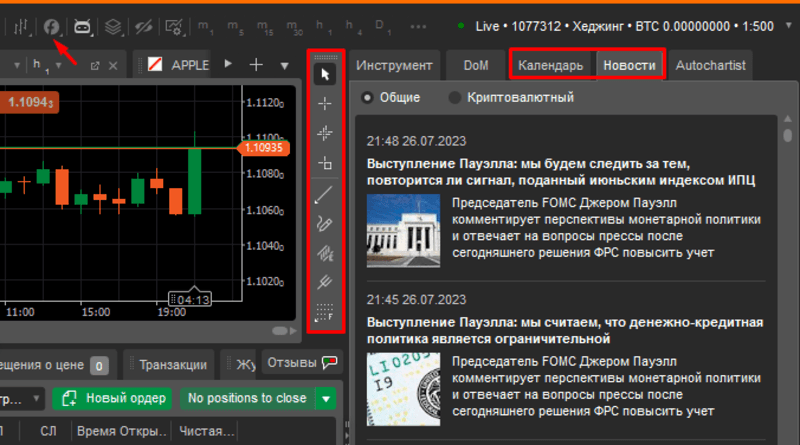800x445 pixels.
Task: Open the headline about июньским индексом ИПЦ
Action: point(561,172)
